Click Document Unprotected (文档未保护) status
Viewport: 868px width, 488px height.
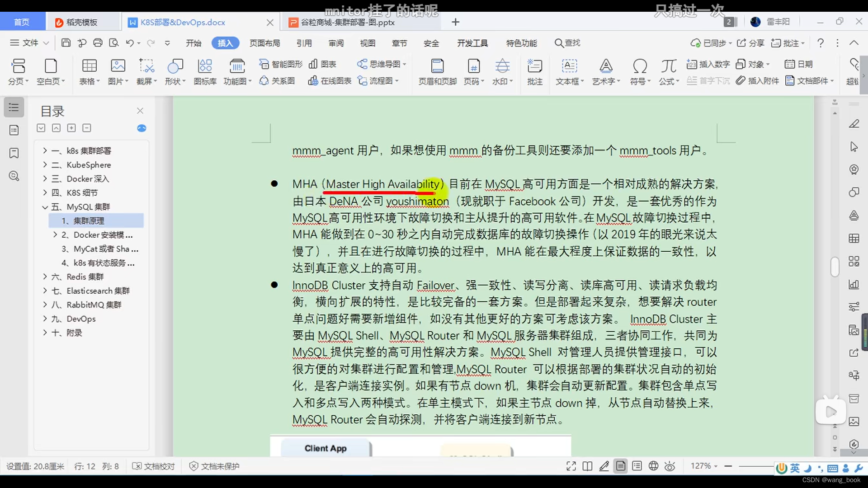214,466
